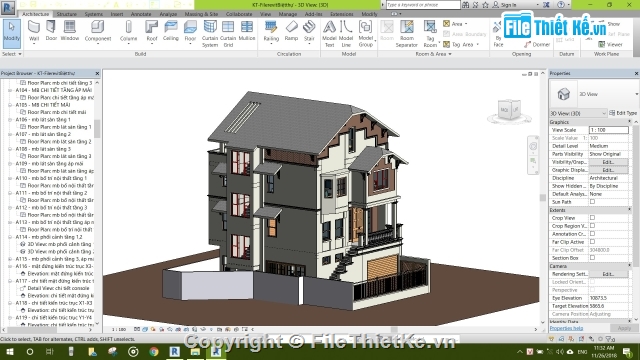Open the Manage ribbon tab
Image resolution: width=640 pixels, height=360 pixels.
pos(288,14)
